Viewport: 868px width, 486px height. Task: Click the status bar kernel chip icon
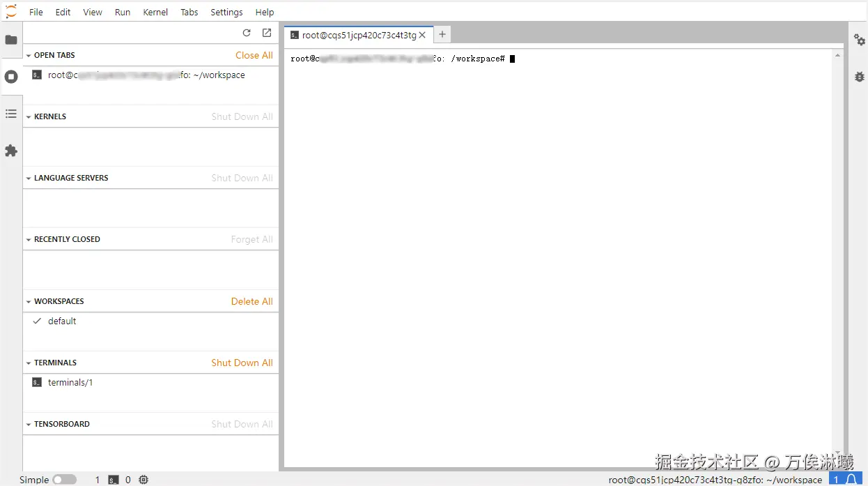(144, 480)
